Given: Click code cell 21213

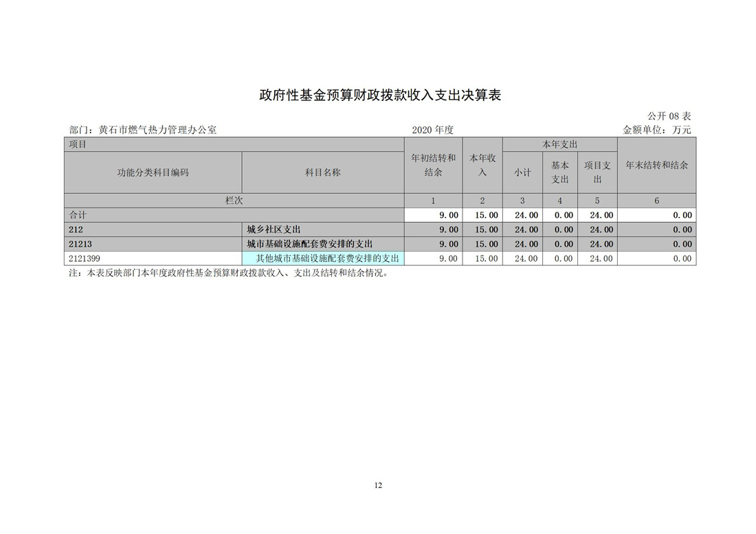Looking at the screenshot, I should pos(153,244).
